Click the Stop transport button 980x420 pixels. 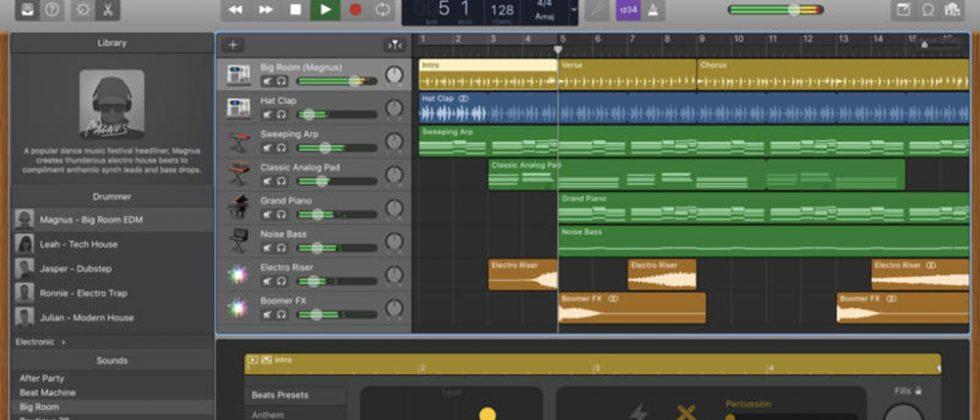click(x=296, y=9)
